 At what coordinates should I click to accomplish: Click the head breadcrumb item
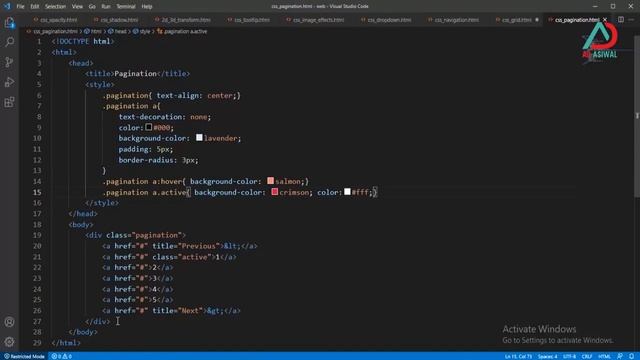(117, 31)
